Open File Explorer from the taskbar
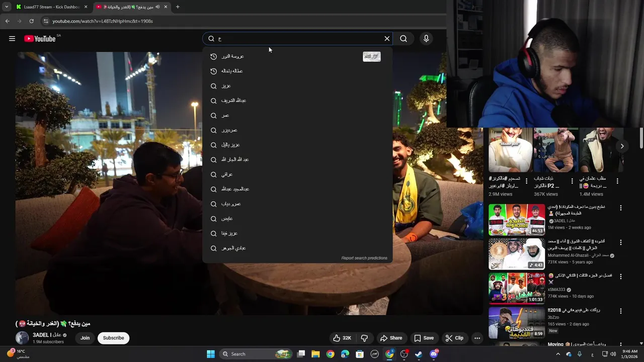Viewport: 644px width, 362px height. [x=315, y=354]
